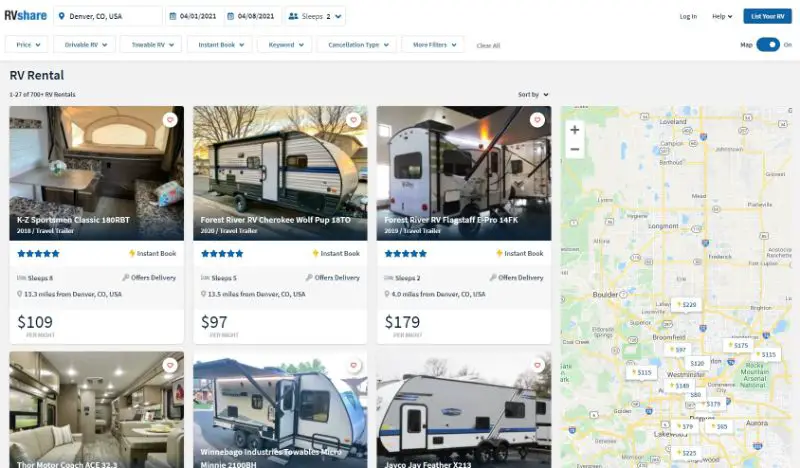The image size is (800, 468).
Task: Open the Sleeps 2 guest selector
Action: point(315,16)
